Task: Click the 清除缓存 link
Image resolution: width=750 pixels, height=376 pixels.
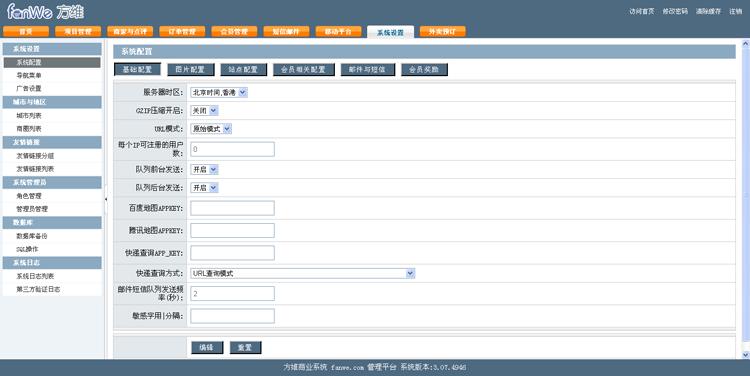Action: (708, 11)
